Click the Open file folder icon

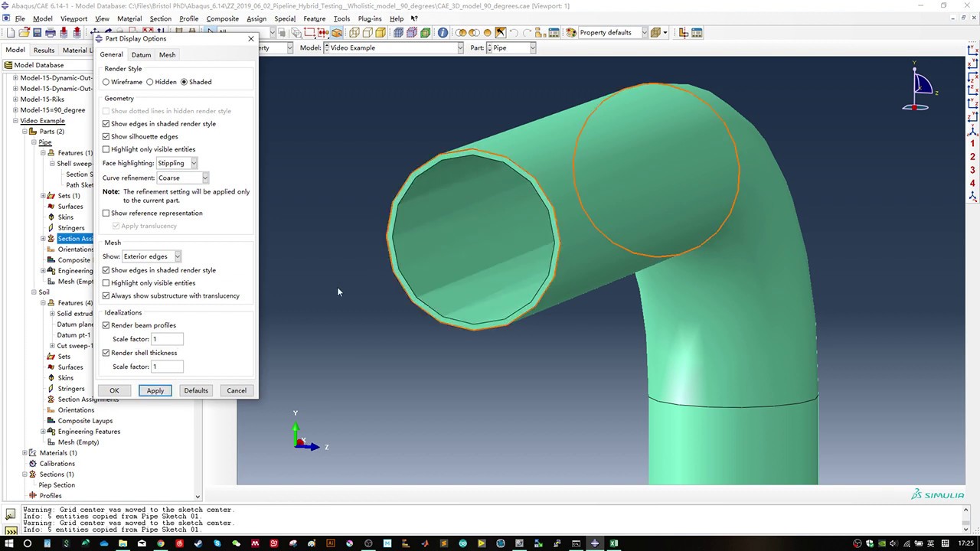24,32
